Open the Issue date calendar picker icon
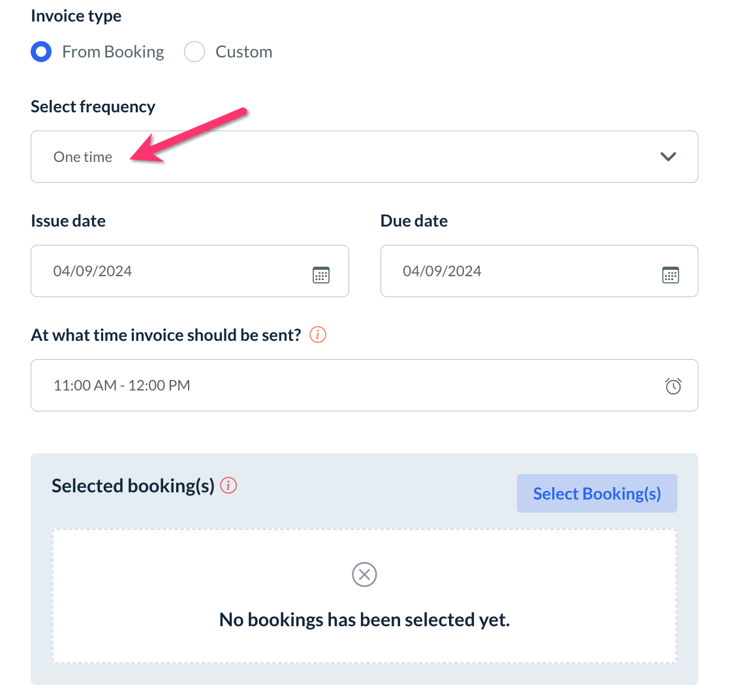 (x=321, y=275)
